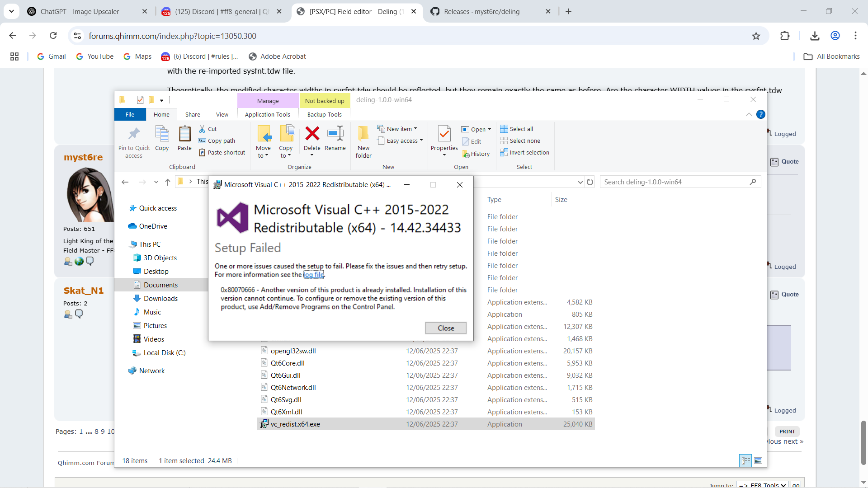
Task: Open Chrome downloads icon
Action: [x=815, y=36]
